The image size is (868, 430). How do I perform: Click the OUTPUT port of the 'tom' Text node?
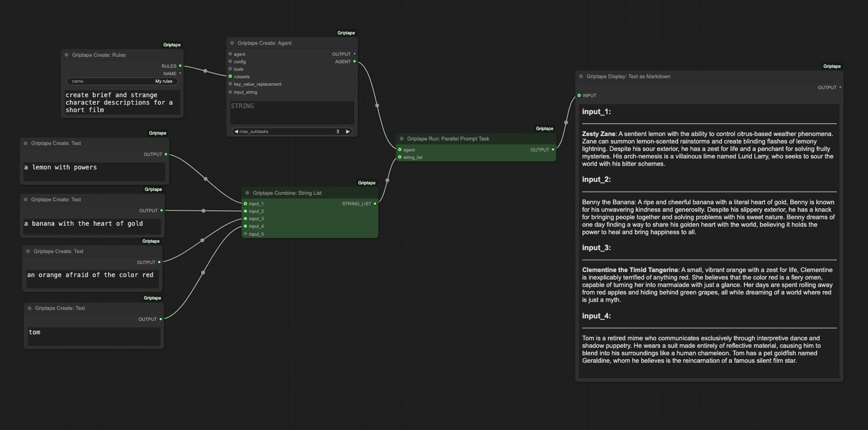tap(160, 319)
